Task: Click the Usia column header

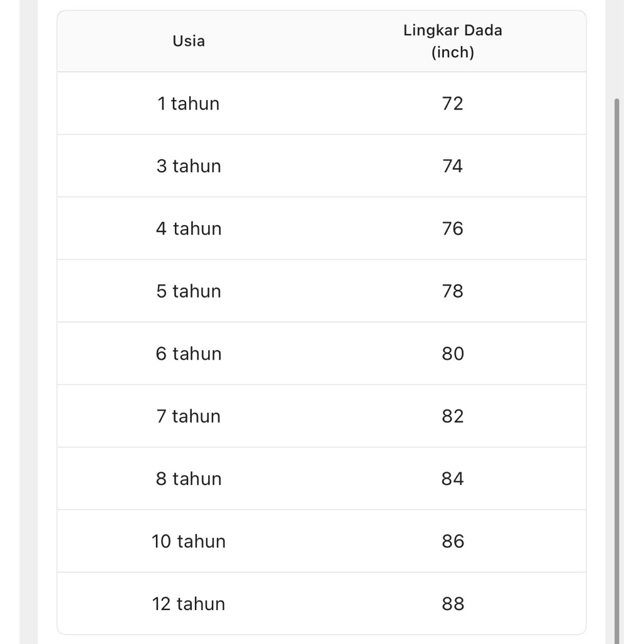Action: (x=189, y=41)
